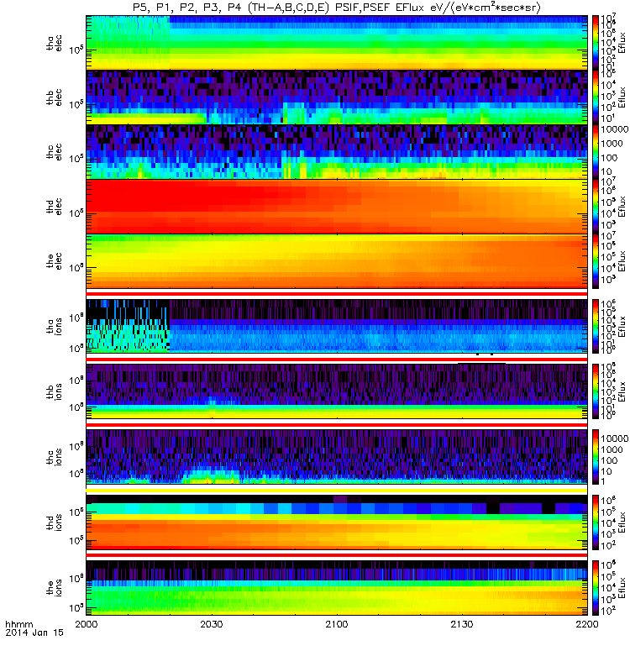Select the 'tha elec' y-axis label
Image resolution: width=630 pixels, height=672 pixels.
pyautogui.click(x=55, y=43)
